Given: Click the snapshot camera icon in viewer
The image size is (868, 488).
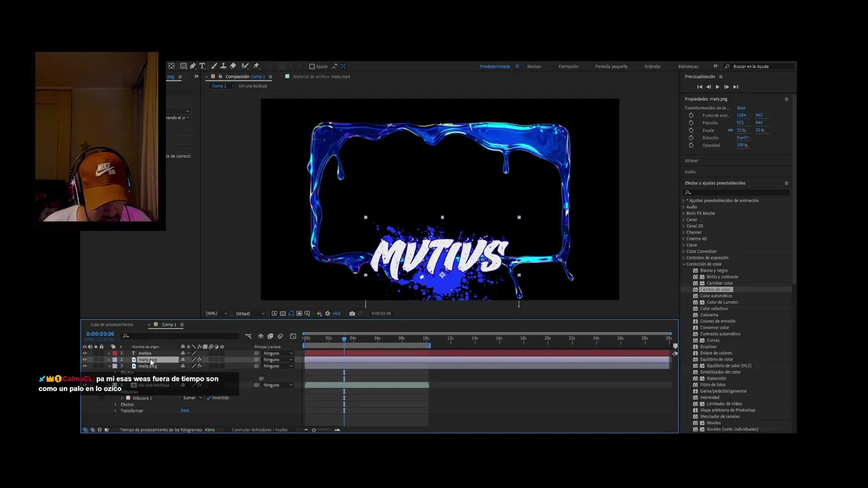Looking at the screenshot, I should (x=352, y=313).
